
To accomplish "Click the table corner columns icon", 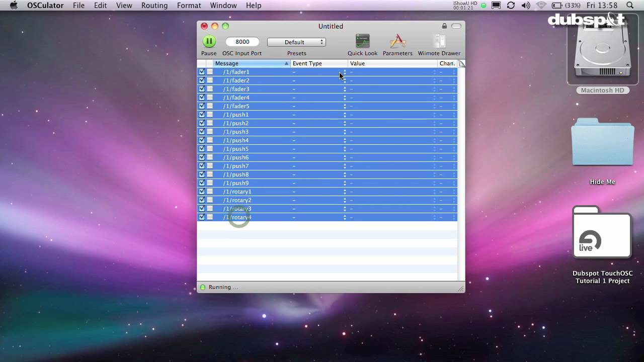I will (x=461, y=63).
